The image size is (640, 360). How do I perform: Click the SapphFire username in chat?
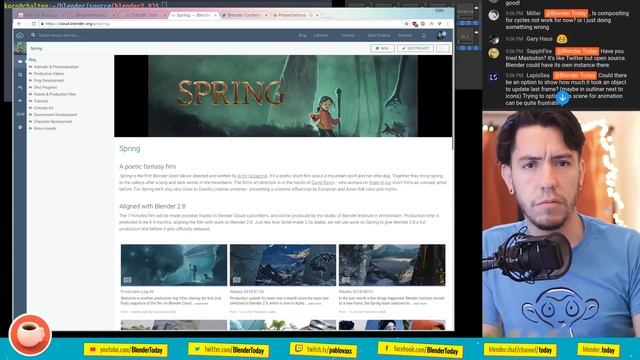(539, 51)
